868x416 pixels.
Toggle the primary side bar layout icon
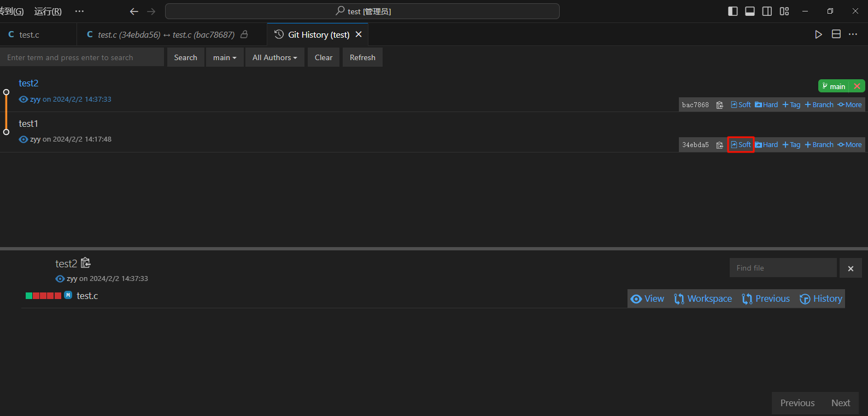(x=733, y=11)
